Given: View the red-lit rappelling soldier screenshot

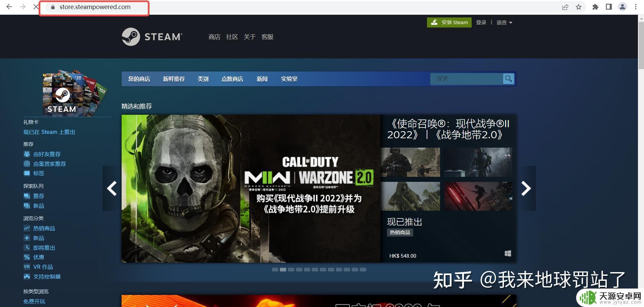Looking at the screenshot, I should tap(478, 196).
